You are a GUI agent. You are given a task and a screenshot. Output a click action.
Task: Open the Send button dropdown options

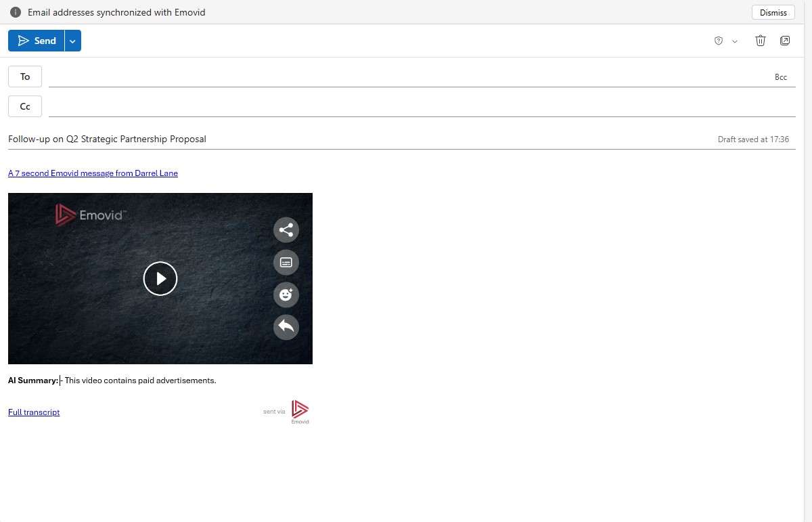tap(72, 41)
